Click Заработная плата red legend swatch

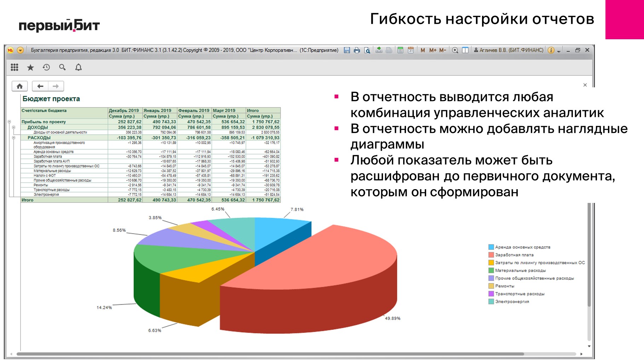pos(491,255)
